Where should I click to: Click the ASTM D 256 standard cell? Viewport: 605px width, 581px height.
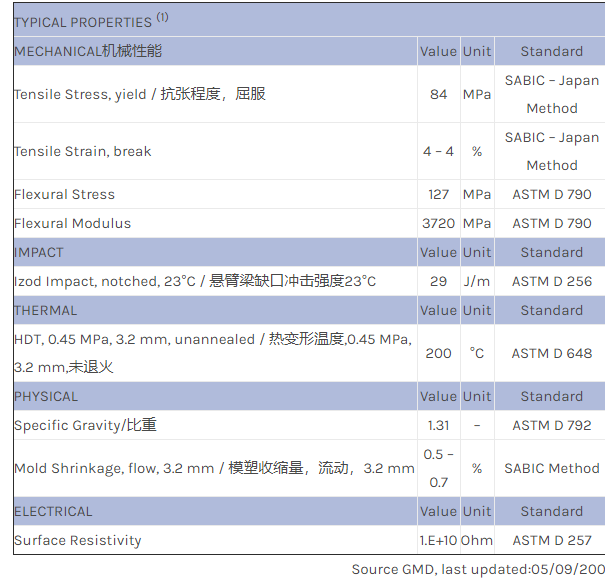(x=551, y=281)
